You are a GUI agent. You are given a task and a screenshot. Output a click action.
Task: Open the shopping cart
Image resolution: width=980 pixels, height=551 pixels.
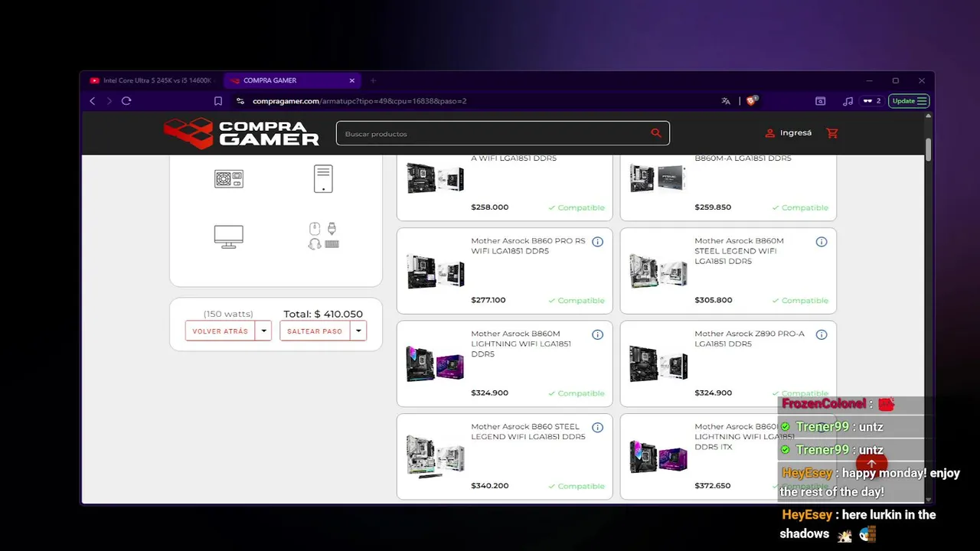pyautogui.click(x=832, y=133)
